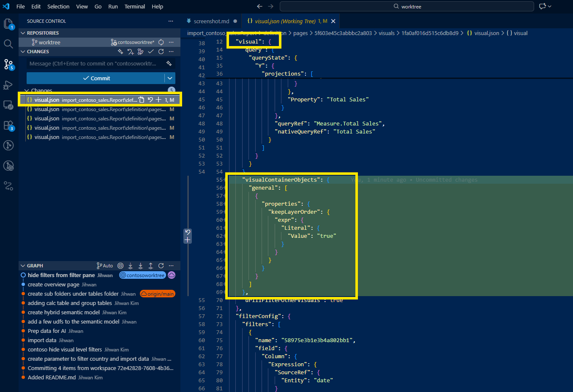
Task: Click 'pages' in the breadcrumb path
Action: 300,33
